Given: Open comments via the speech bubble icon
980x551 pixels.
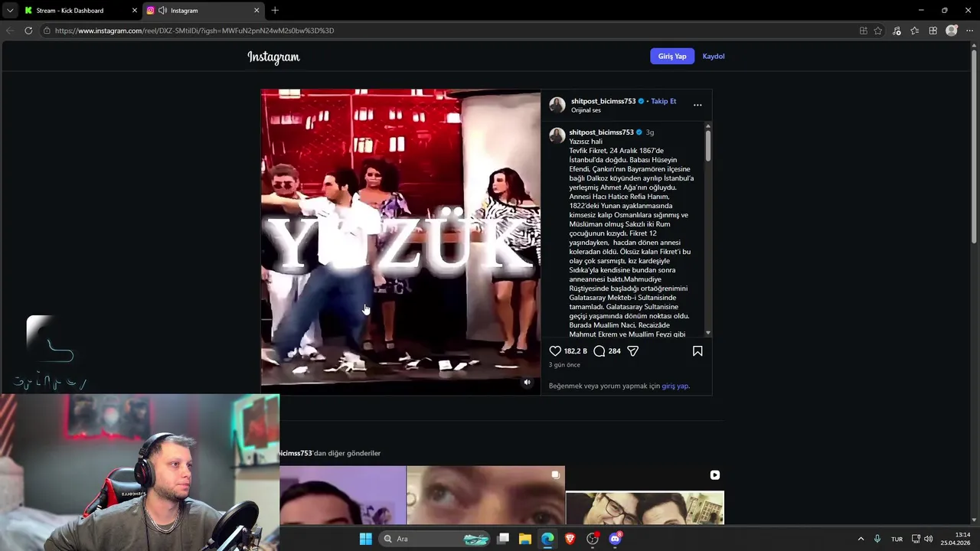Looking at the screenshot, I should tap(599, 351).
